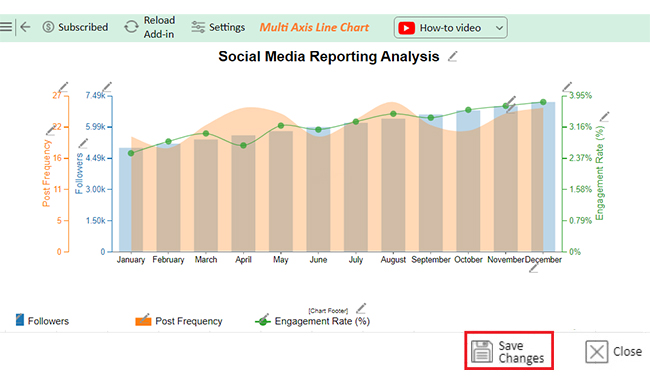Screen dimensions: 650x380
Task: Edit Engagement Rate axis label pencil
Action: coord(605,117)
